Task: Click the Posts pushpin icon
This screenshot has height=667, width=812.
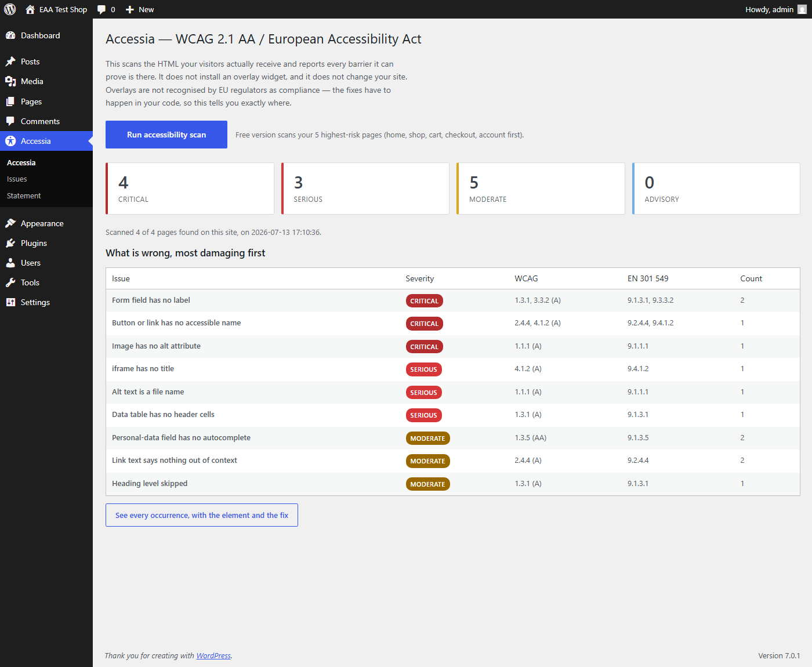Action: [10, 61]
